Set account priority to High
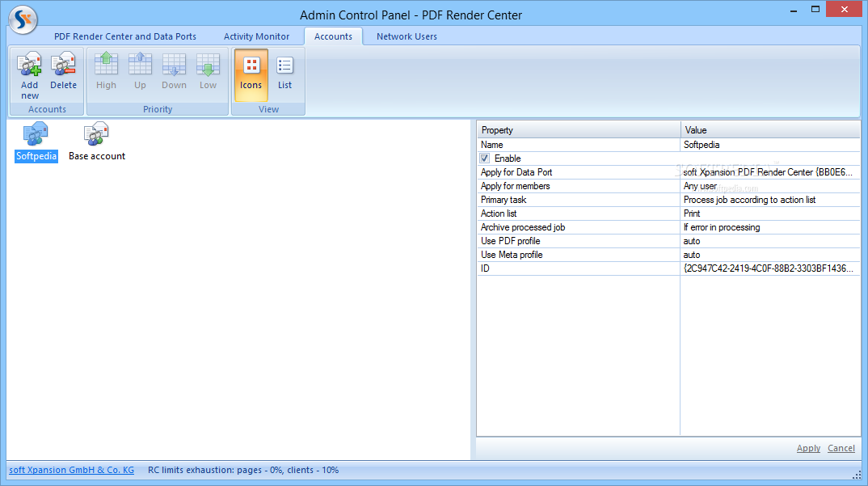This screenshot has height=486, width=868. [107, 71]
